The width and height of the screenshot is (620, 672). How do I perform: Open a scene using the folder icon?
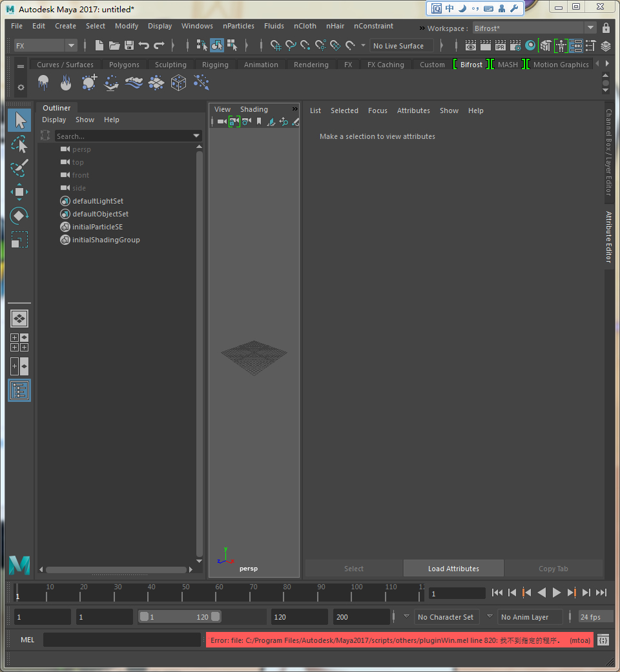click(x=114, y=45)
